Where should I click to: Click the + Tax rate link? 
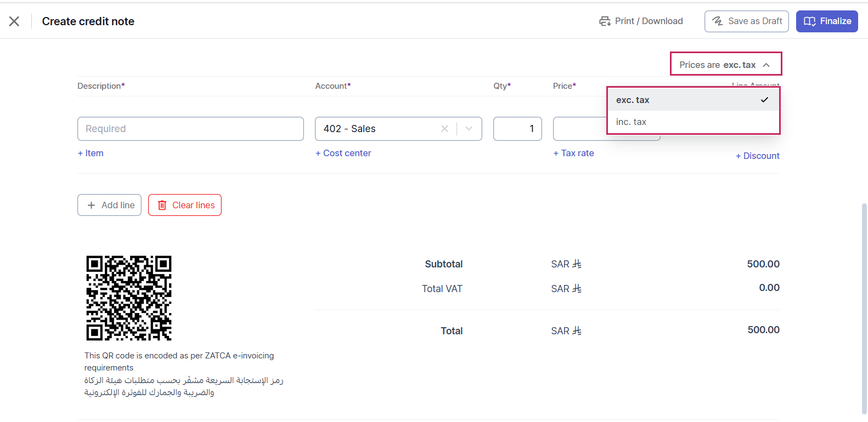coord(574,153)
